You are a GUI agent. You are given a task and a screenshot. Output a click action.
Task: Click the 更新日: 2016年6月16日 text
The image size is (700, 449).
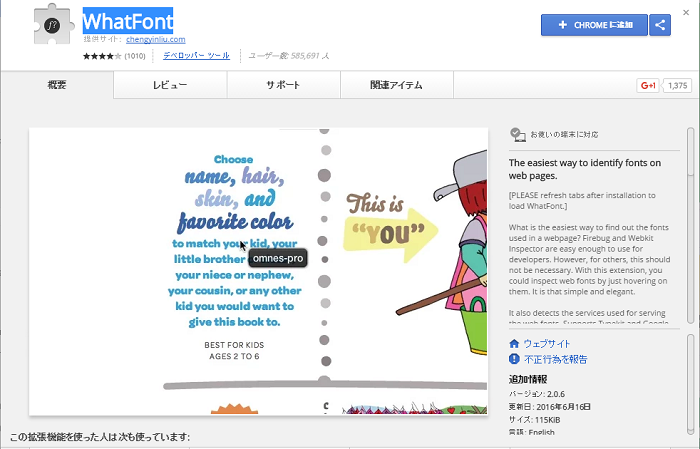coord(550,407)
